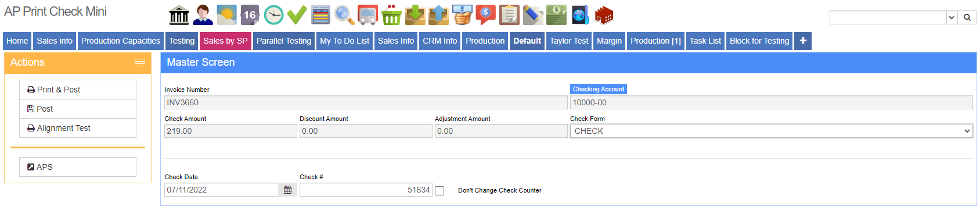Click the Print & Post action
The width and height of the screenshot is (980, 210).
[78, 90]
